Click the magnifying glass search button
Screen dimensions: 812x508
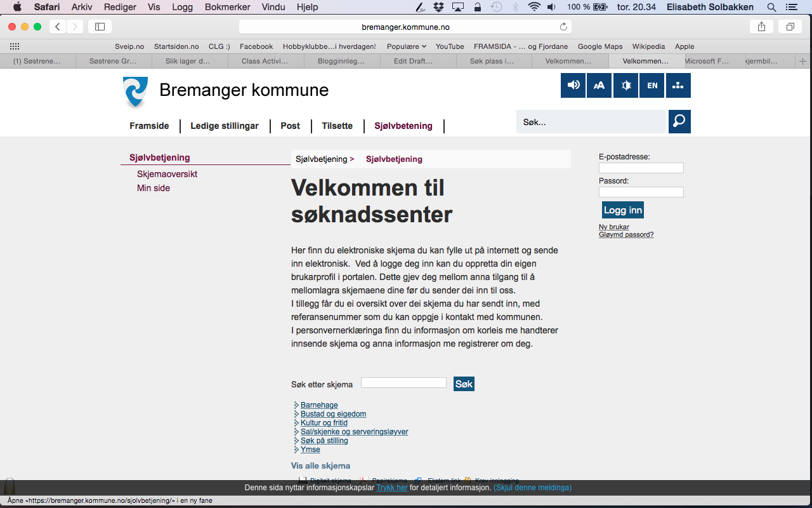(x=679, y=121)
